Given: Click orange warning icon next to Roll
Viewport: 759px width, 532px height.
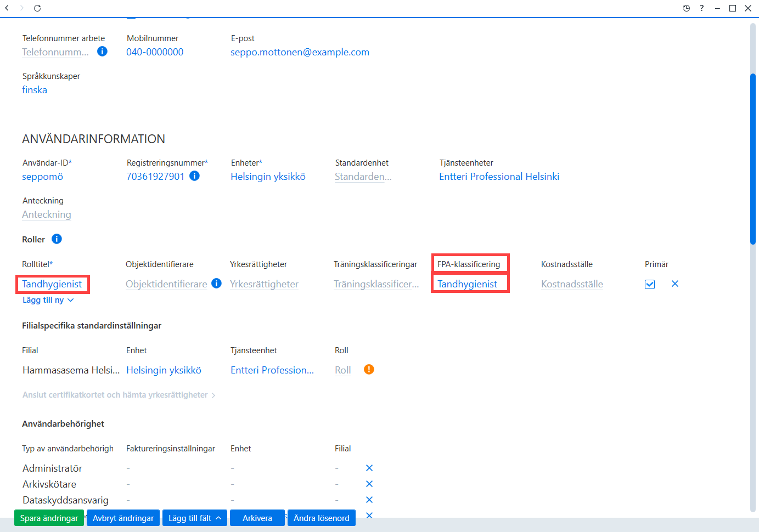Looking at the screenshot, I should tap(369, 370).
